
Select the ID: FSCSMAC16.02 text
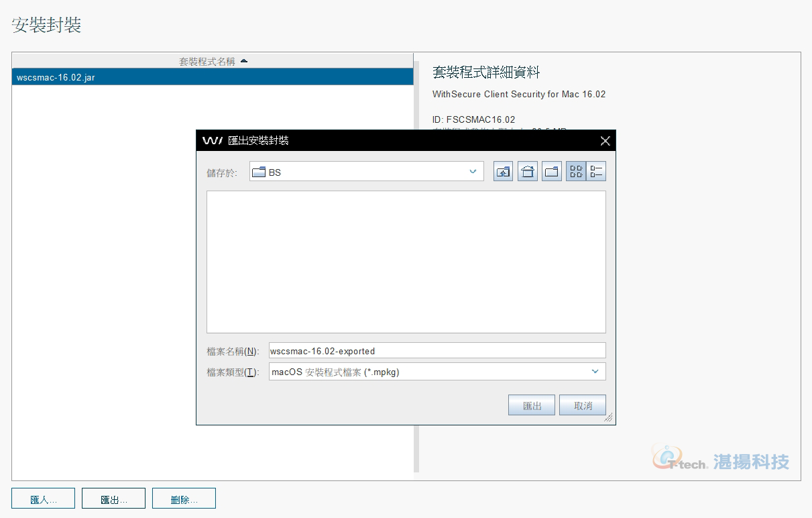pos(474,119)
